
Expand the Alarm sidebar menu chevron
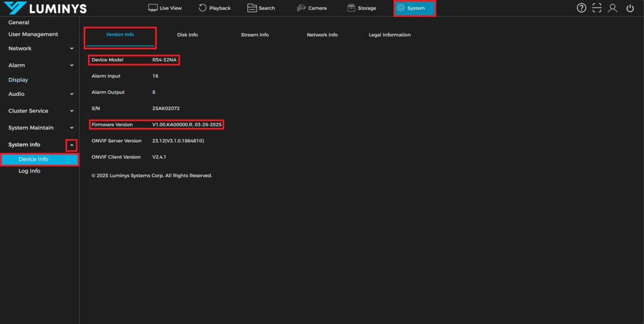click(72, 66)
